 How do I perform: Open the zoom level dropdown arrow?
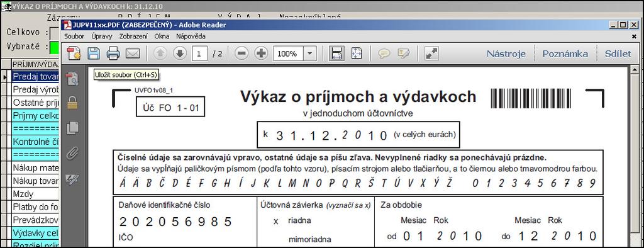[x=309, y=54]
